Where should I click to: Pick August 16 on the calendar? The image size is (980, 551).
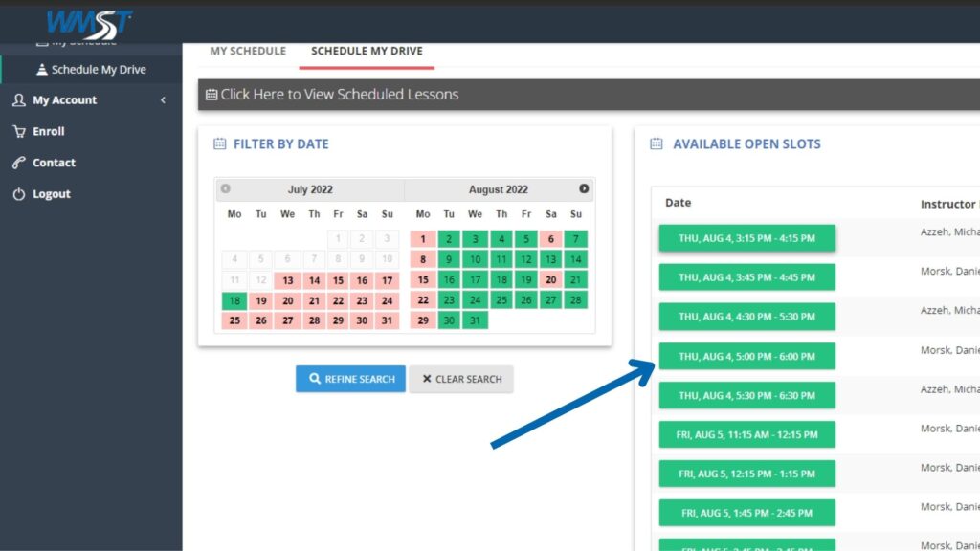point(449,280)
